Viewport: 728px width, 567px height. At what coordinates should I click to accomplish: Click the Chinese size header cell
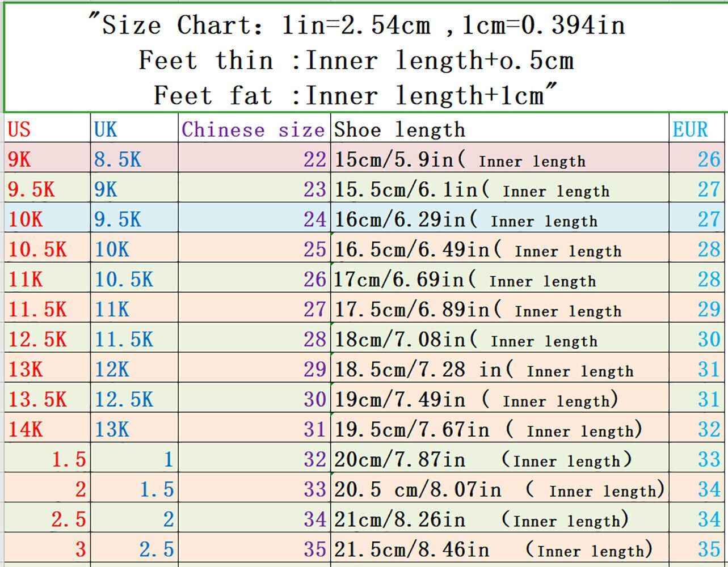coord(254,129)
